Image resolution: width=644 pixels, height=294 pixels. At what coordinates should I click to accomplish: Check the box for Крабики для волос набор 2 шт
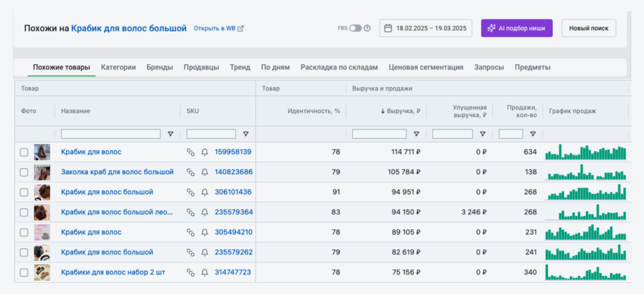click(25, 273)
